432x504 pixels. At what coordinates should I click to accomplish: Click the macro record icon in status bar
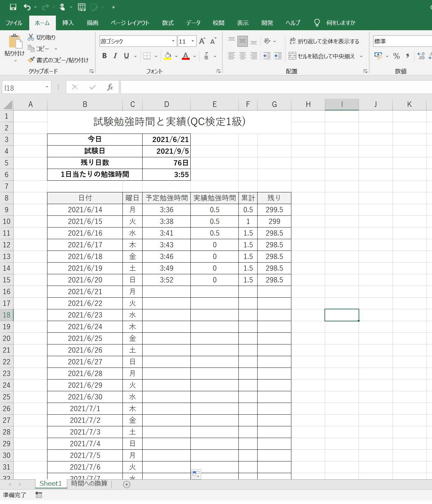[x=39, y=495]
